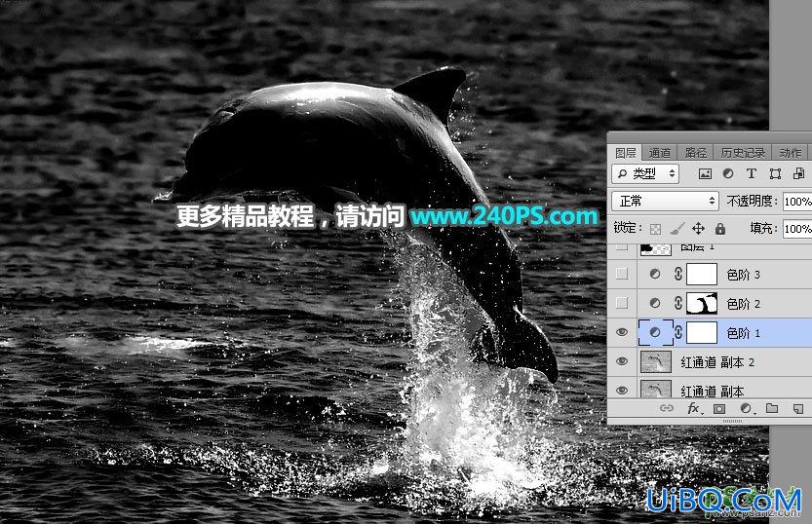Click the mask link icon of 色阶 2
The height and width of the screenshot is (524, 812).
[x=678, y=303]
